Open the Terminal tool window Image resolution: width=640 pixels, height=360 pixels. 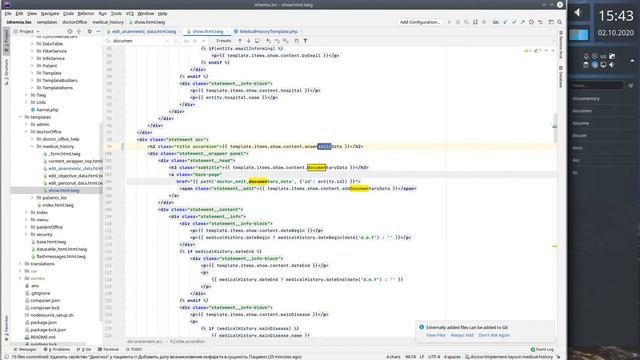[108, 349]
